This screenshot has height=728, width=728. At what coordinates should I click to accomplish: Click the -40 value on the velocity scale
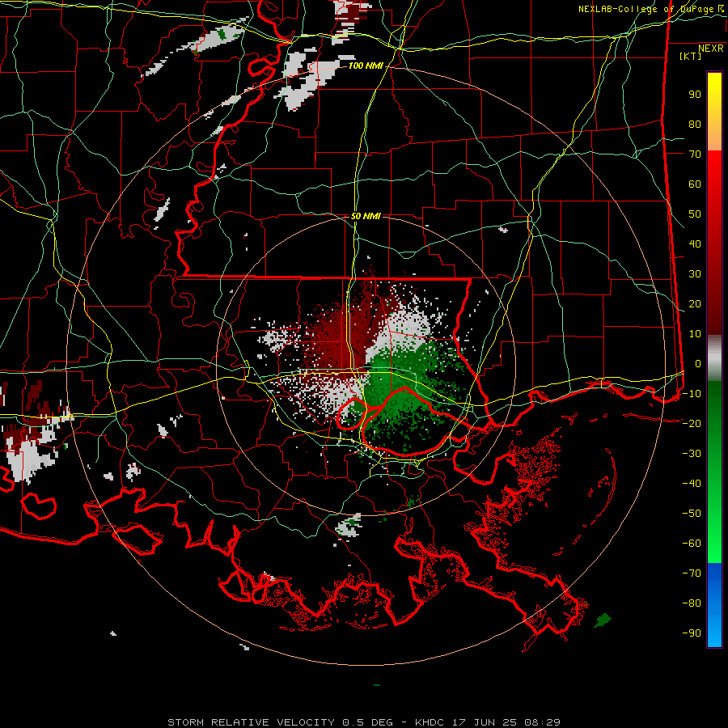692,484
